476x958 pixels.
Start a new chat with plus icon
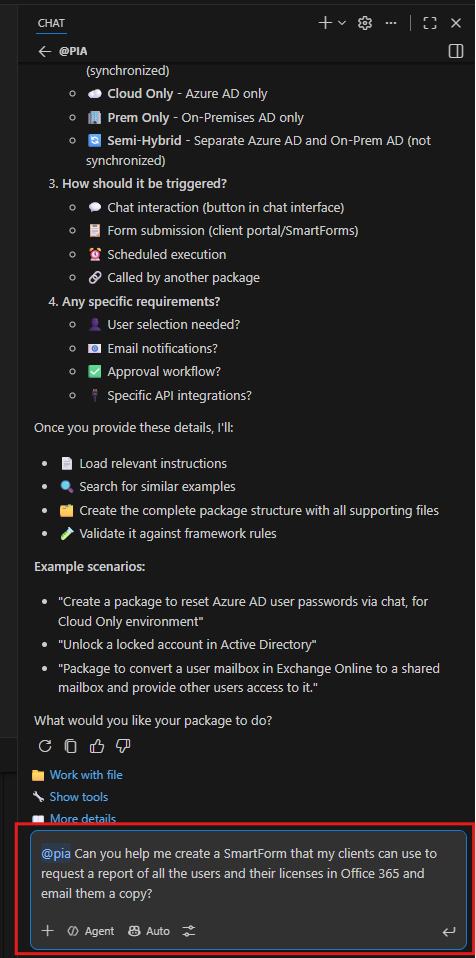[x=325, y=23]
